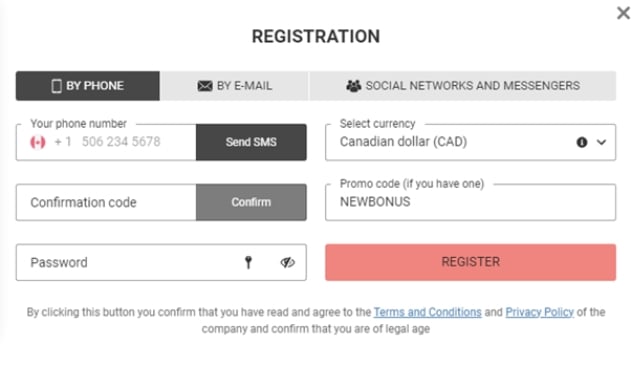
Task: Click the phone icon on the By Phone tab
Action: tap(57, 86)
